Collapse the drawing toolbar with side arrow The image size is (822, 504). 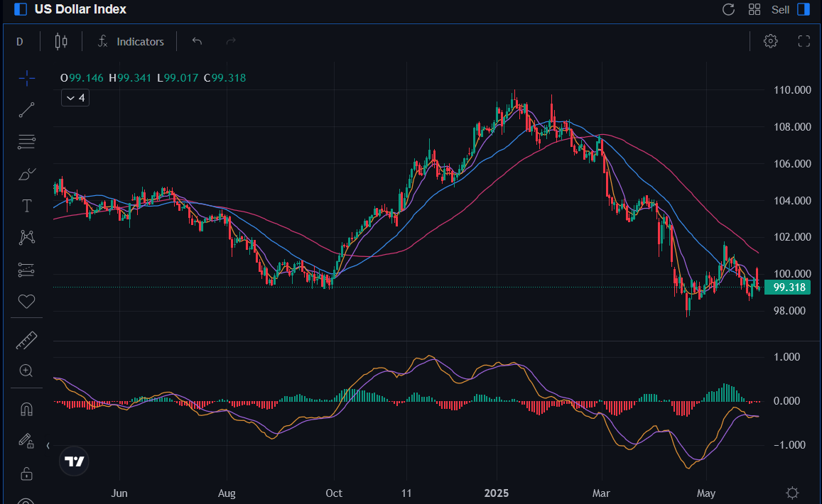pyautogui.click(x=48, y=446)
